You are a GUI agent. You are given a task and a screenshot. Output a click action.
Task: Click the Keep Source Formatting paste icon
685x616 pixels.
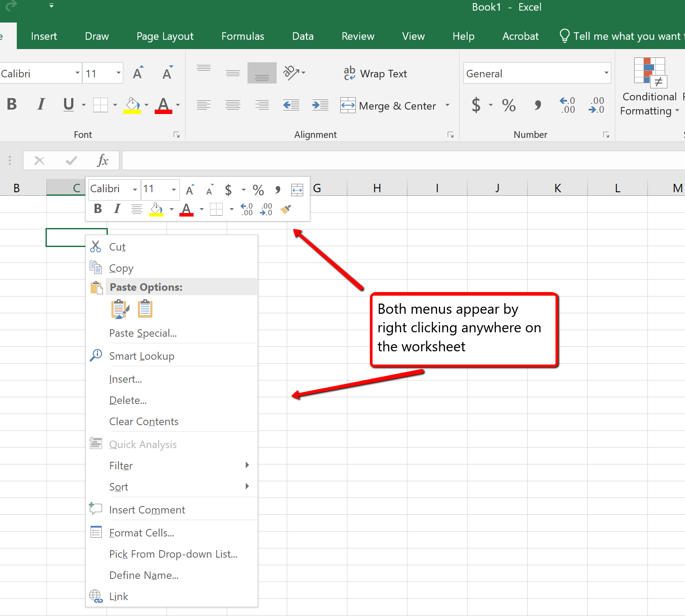point(120,309)
